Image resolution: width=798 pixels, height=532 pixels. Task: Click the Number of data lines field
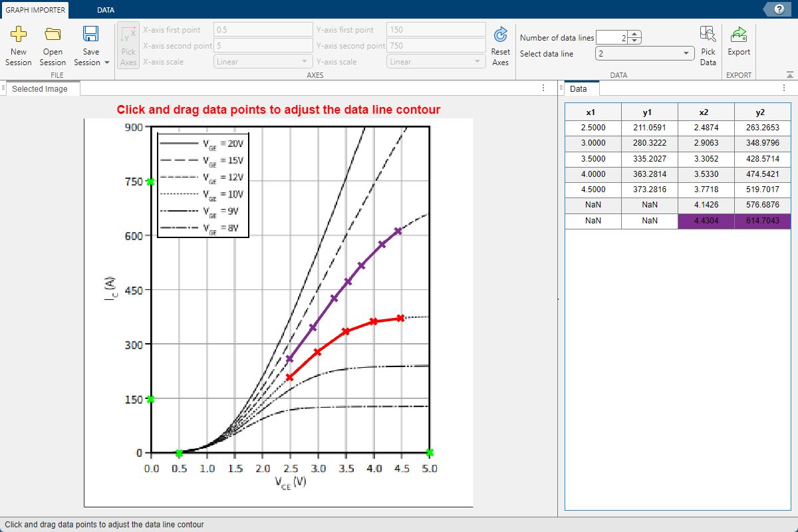612,38
